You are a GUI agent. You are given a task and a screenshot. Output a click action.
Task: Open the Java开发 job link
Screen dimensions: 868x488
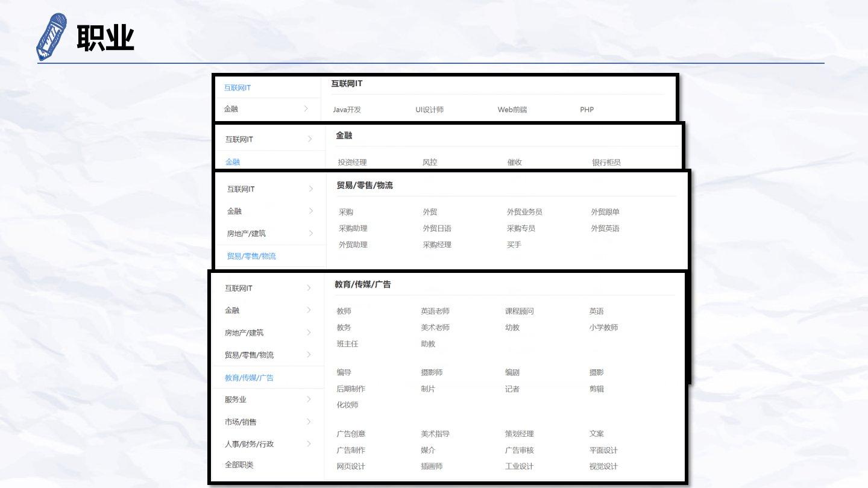tap(347, 110)
